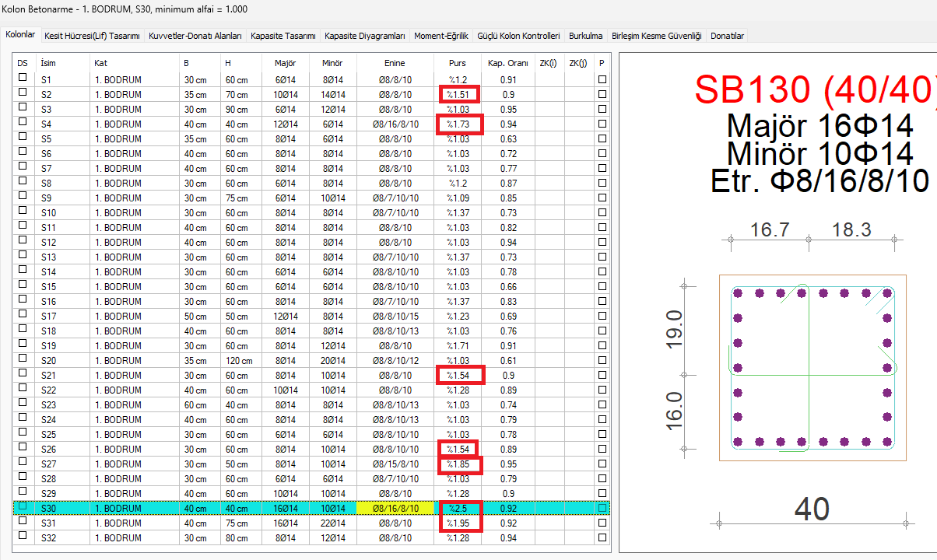
Task: Check the P checkbox in row S21
Action: click(x=602, y=375)
